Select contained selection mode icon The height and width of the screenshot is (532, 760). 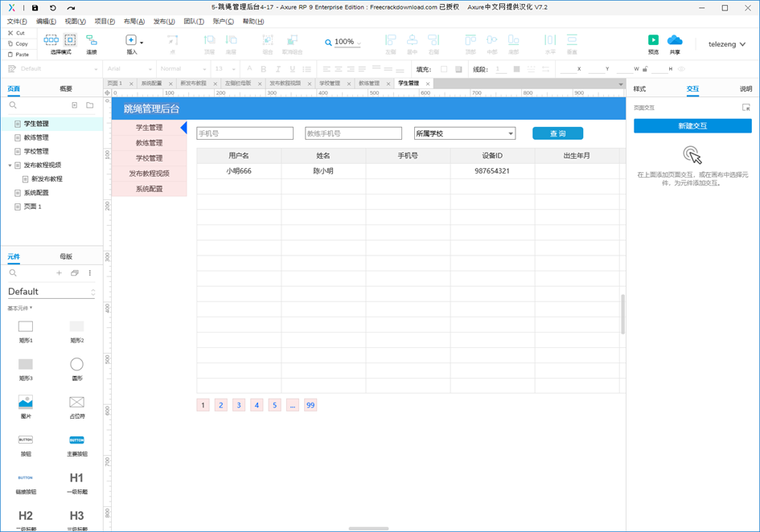pos(70,39)
